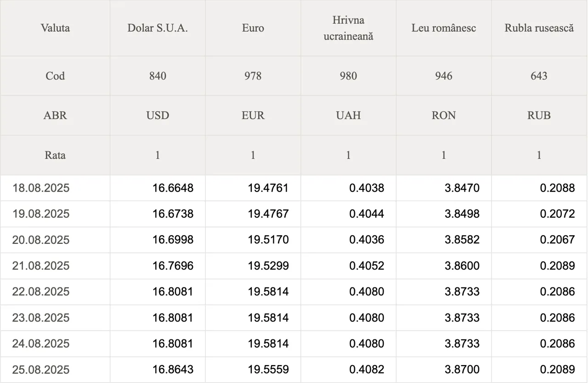Select the Valuta header cell
Image resolution: width=588 pixels, height=383 pixels.
tap(55, 28)
